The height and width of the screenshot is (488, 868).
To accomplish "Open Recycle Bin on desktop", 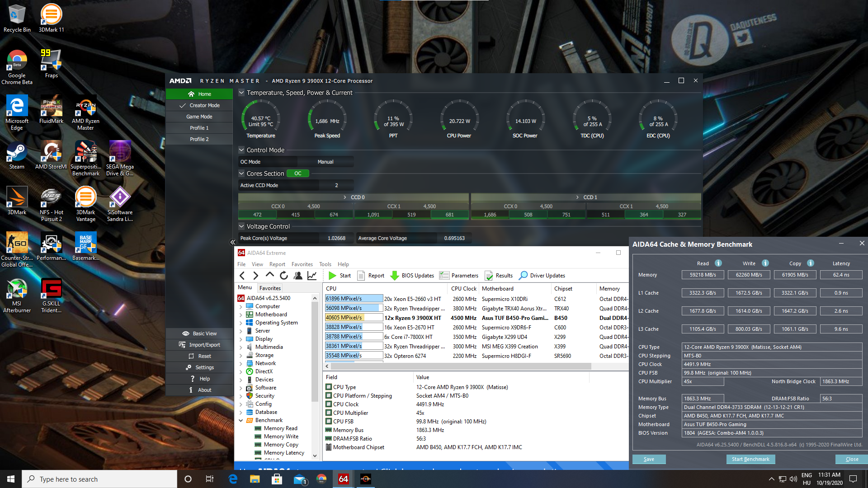I will tap(17, 18).
